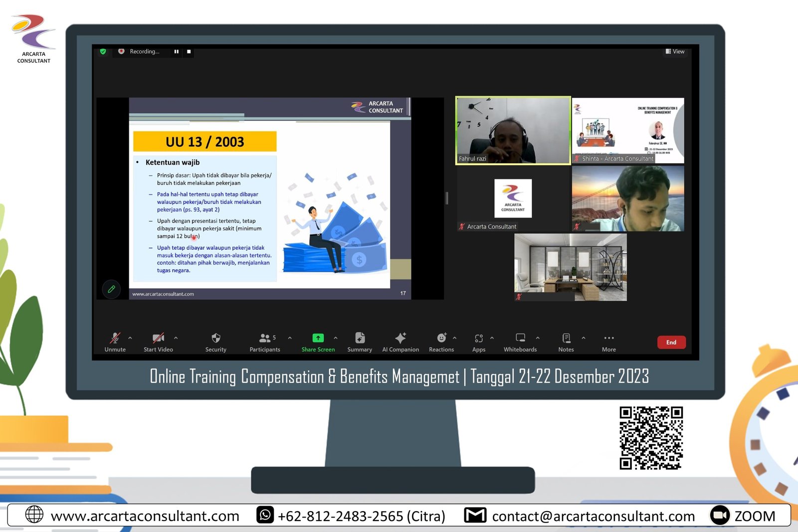The width and height of the screenshot is (798, 532).
Task: Unmute the microphone
Action: [115, 339]
